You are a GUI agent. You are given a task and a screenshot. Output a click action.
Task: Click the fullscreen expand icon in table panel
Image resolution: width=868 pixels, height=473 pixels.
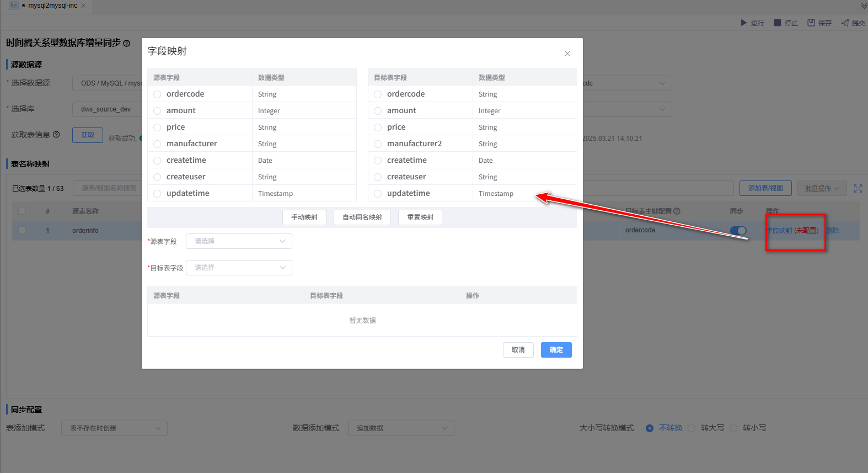858,189
